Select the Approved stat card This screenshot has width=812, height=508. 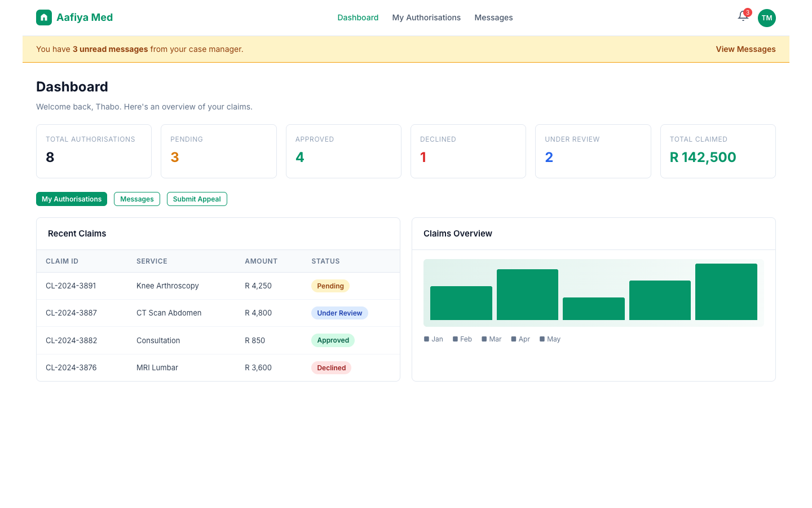coord(343,151)
